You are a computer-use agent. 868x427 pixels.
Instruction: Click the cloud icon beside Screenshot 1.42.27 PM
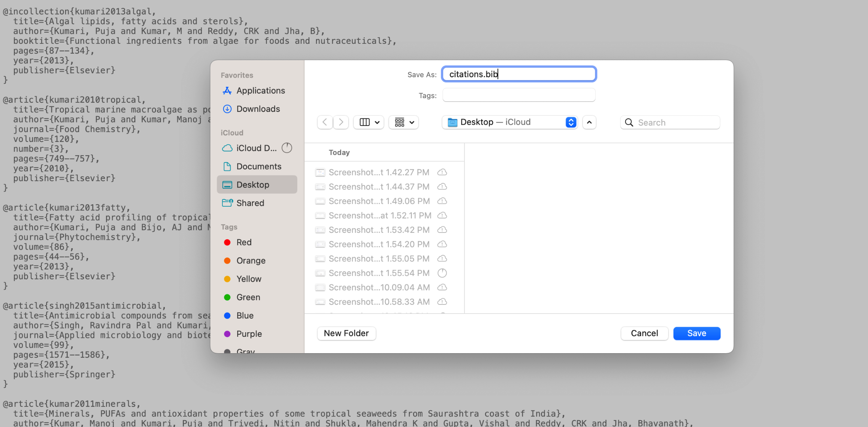[x=442, y=172]
